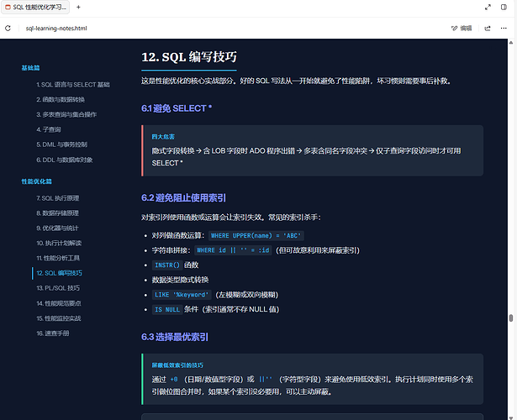Click the subheading 6.3 选择最优索引
This screenshot has height=420, width=517.
point(175,337)
